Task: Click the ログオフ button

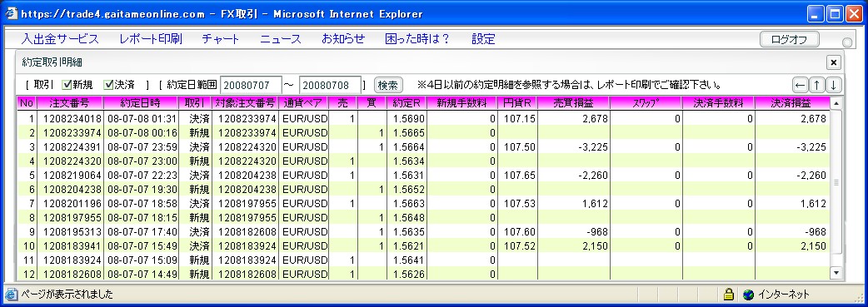Action: (x=790, y=39)
